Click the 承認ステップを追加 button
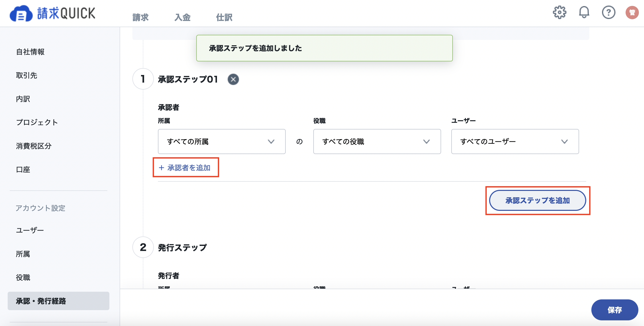The width and height of the screenshot is (644, 326). 537,200
